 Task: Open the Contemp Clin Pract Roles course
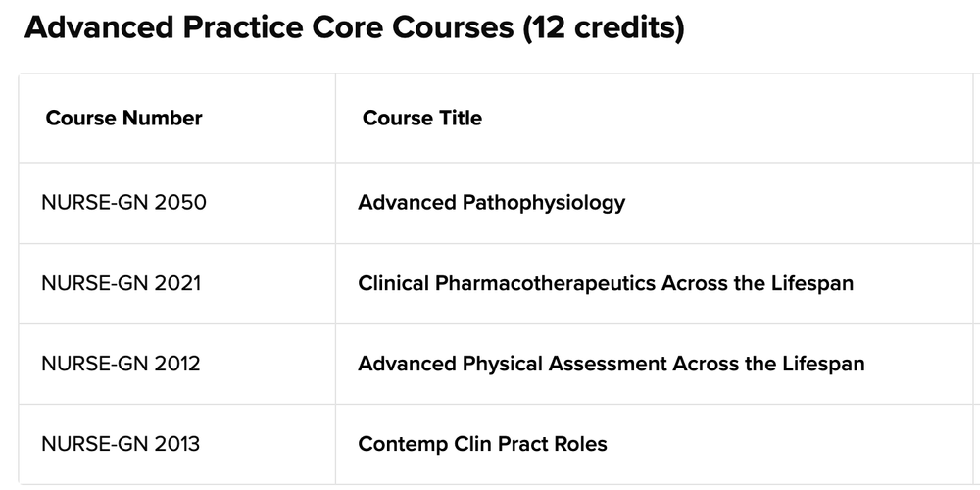click(x=482, y=444)
